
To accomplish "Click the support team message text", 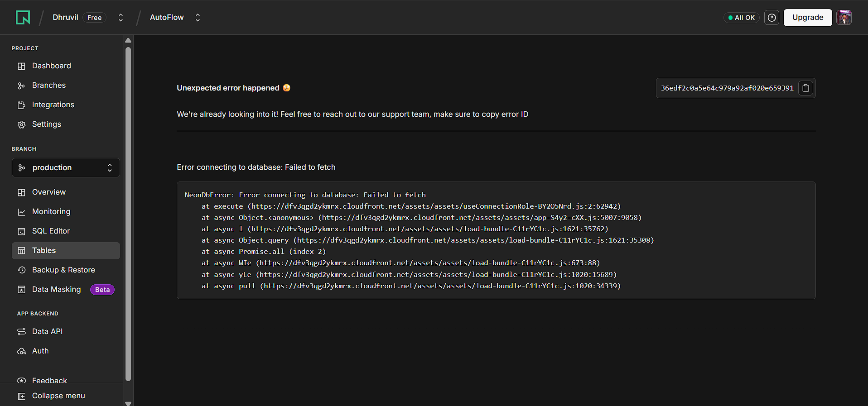I will (352, 115).
